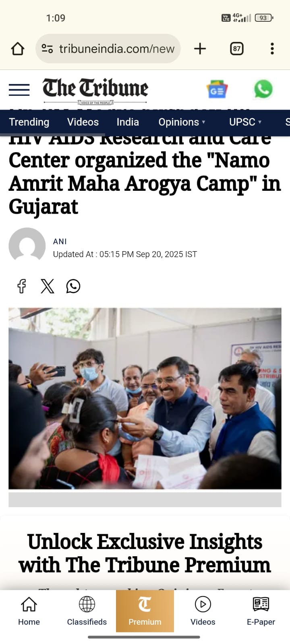
Task: Tap the green WhatsApp channel icon
Action: (x=263, y=89)
